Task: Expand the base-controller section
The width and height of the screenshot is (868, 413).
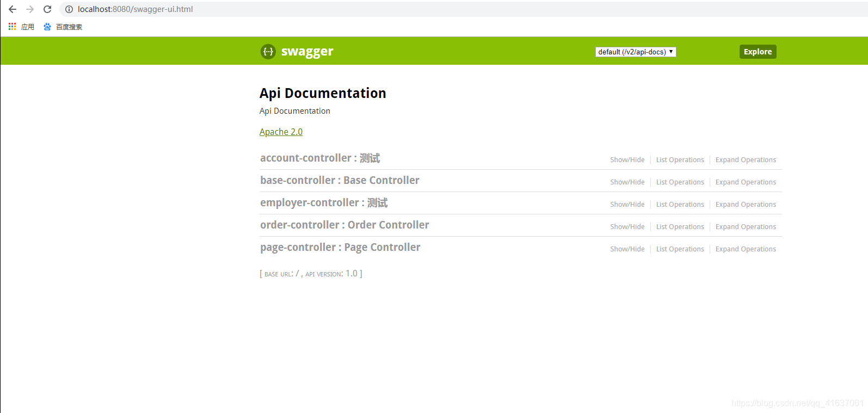Action: [x=340, y=181]
